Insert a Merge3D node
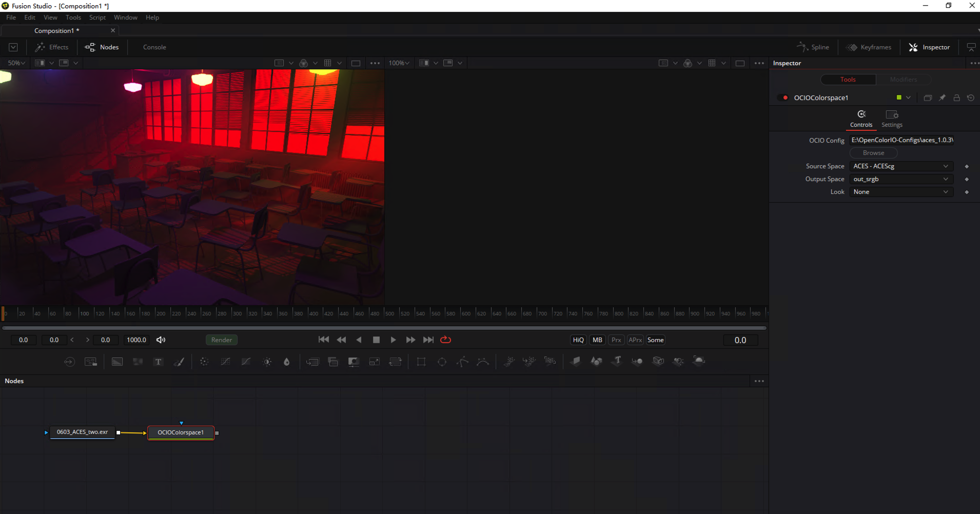The width and height of the screenshot is (980, 514). click(x=637, y=362)
